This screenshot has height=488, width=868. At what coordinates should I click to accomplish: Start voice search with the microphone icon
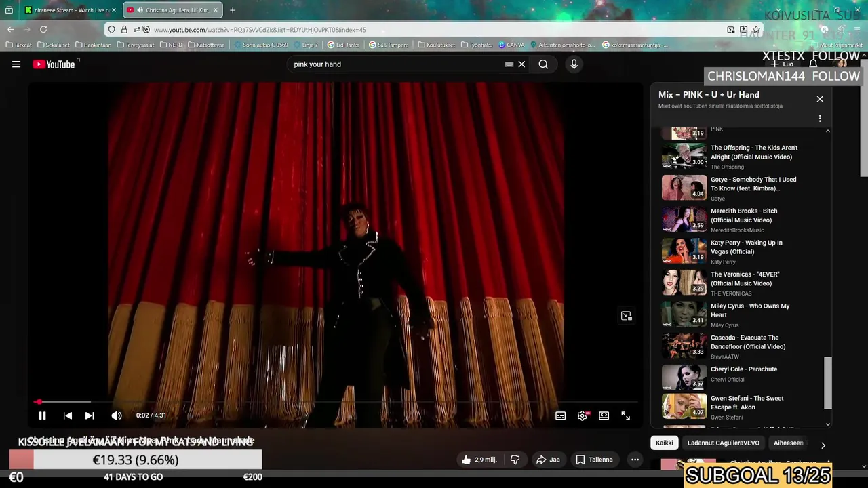click(574, 64)
